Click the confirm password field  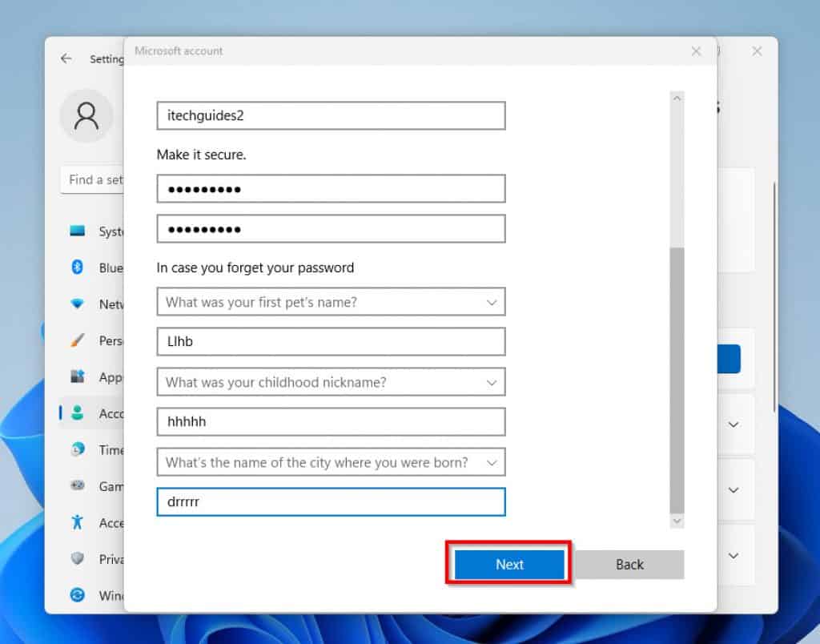click(x=331, y=228)
